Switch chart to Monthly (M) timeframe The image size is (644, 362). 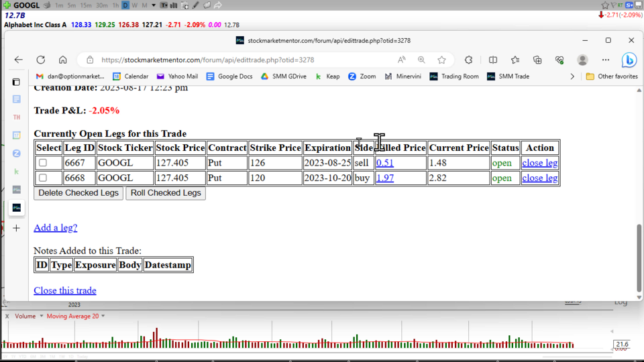145,5
